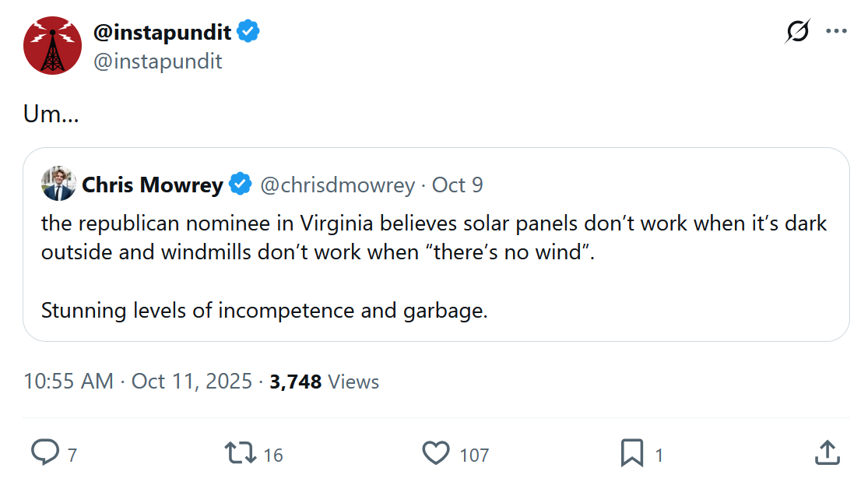This screenshot has width=868, height=482.
Task: Click Chris Mowrey's verified checkmark badge
Action: tap(241, 185)
